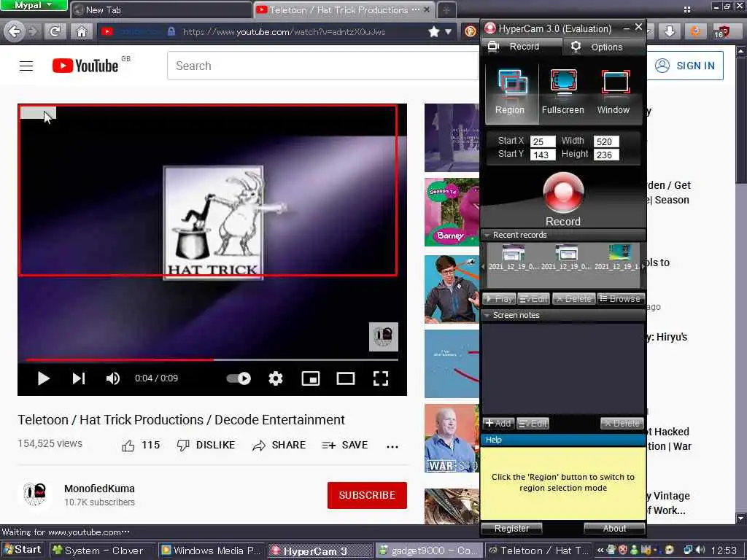Select Region capture mode in HyperCam
Viewport: 747px width, 560px height.
[x=511, y=93]
